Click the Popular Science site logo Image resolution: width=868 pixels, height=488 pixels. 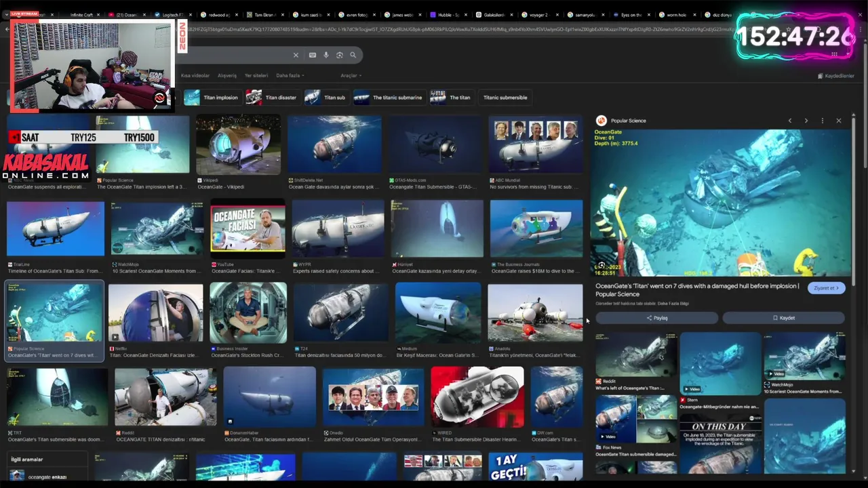[x=601, y=121]
